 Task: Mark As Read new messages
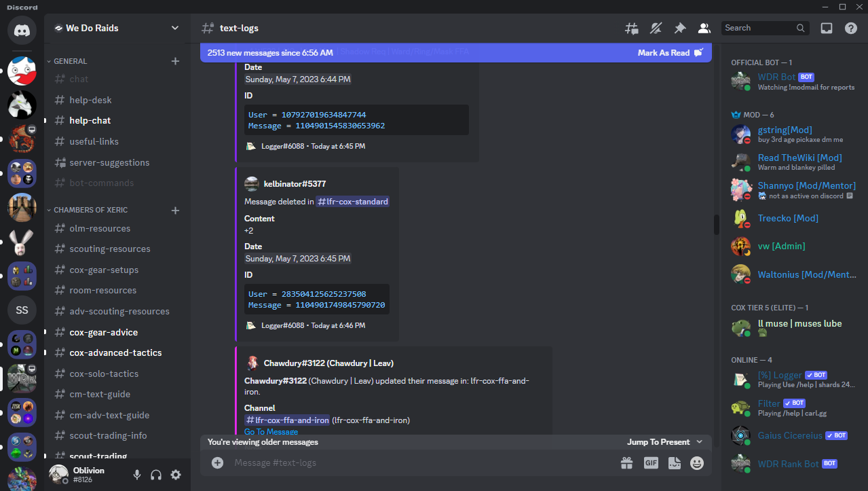point(671,53)
